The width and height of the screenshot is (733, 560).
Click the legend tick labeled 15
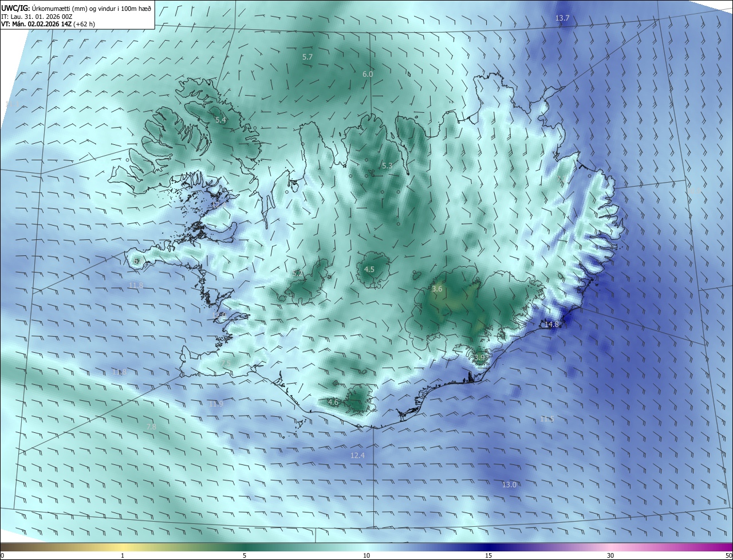coord(488,555)
